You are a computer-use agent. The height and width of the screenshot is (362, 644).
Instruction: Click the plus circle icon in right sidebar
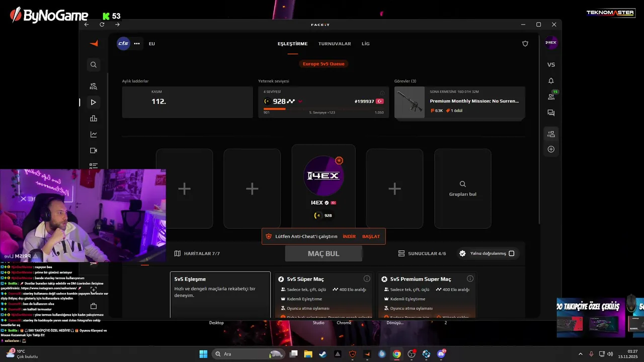point(551,149)
